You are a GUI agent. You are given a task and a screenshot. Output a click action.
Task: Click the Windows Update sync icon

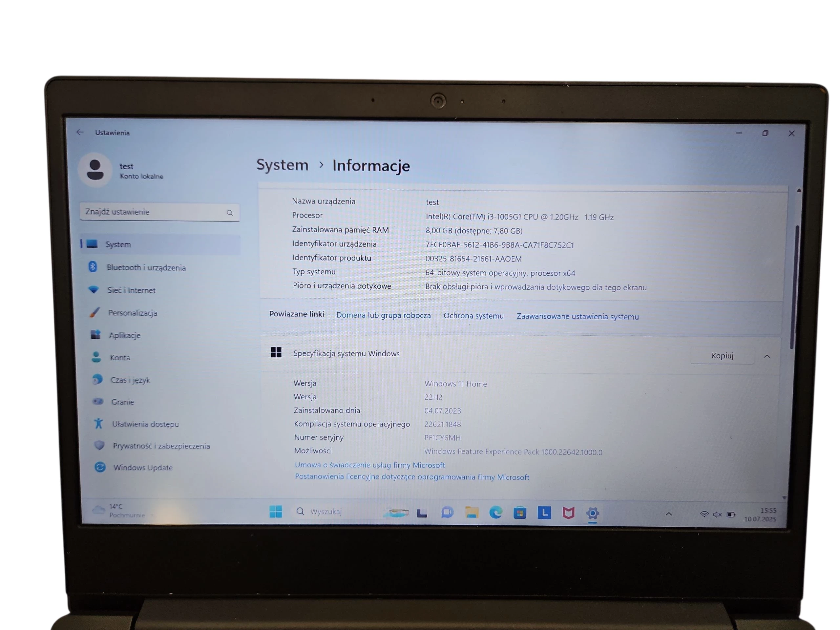tap(100, 467)
